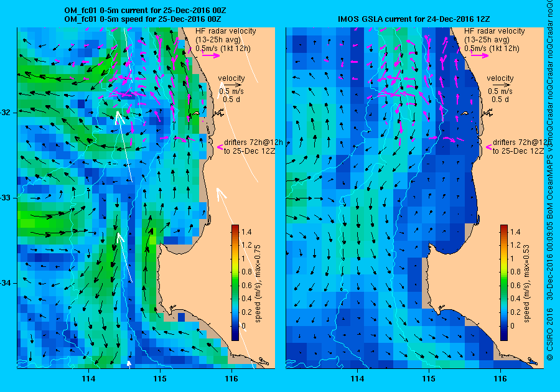Click Rottnest Island on the right map
560x392 pixels.
[x=465, y=113]
